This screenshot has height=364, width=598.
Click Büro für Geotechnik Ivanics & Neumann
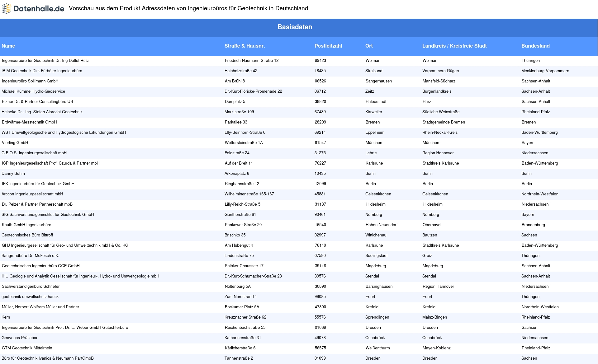tap(48, 358)
